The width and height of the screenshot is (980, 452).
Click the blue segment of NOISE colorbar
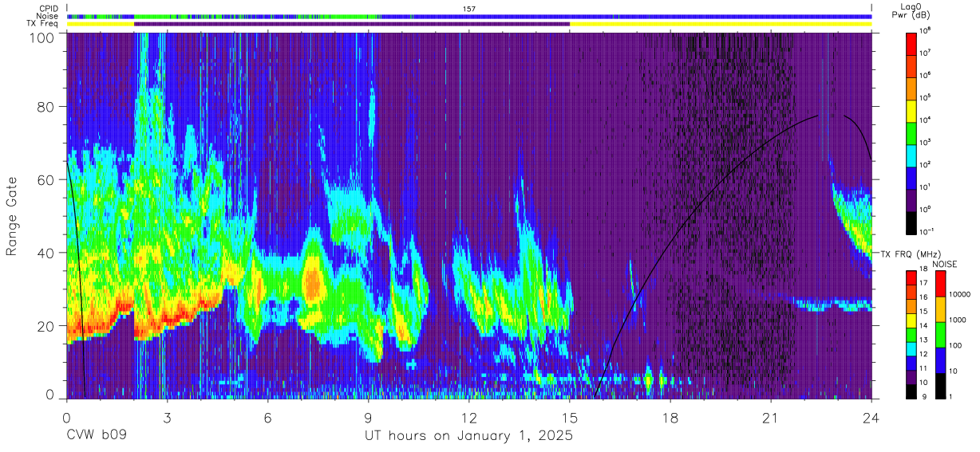click(940, 360)
